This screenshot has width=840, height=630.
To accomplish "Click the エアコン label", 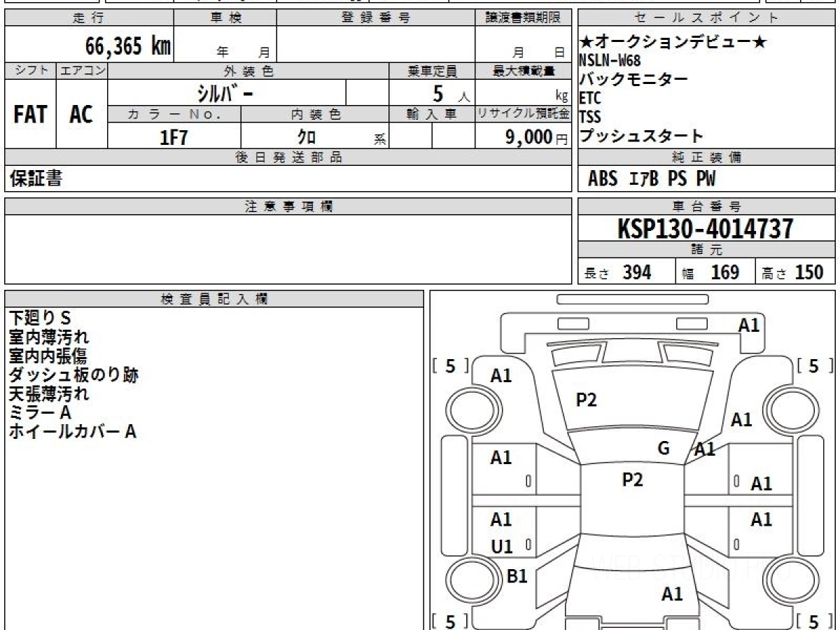I will (x=82, y=71).
